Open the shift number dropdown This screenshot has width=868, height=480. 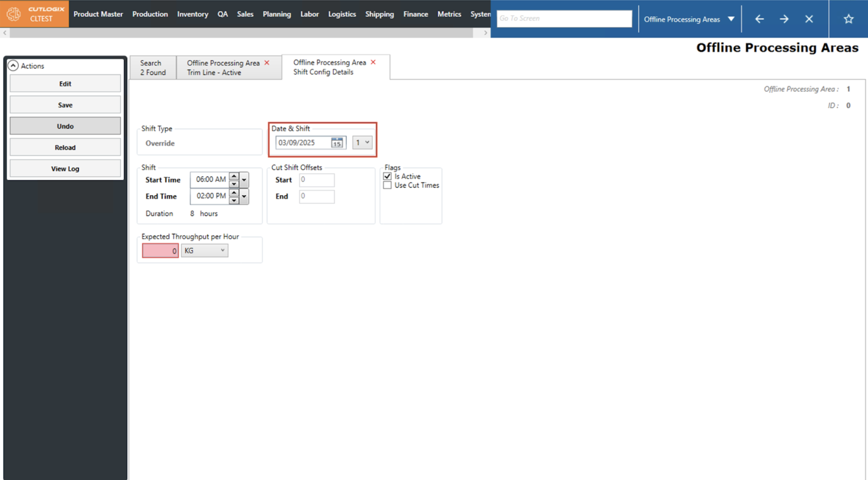tap(362, 142)
